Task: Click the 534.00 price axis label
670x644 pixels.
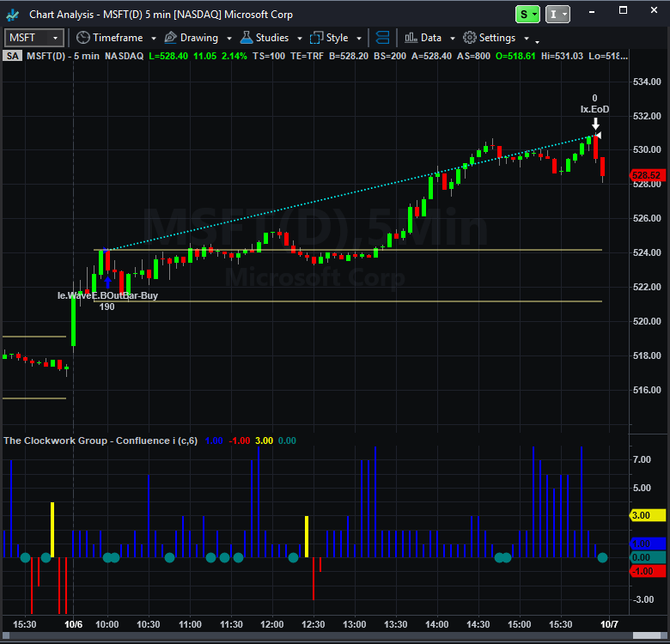Action: (647, 82)
